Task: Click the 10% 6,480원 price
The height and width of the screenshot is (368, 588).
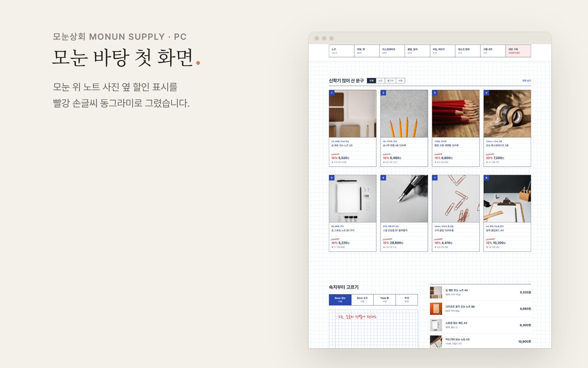Action: tap(392, 158)
